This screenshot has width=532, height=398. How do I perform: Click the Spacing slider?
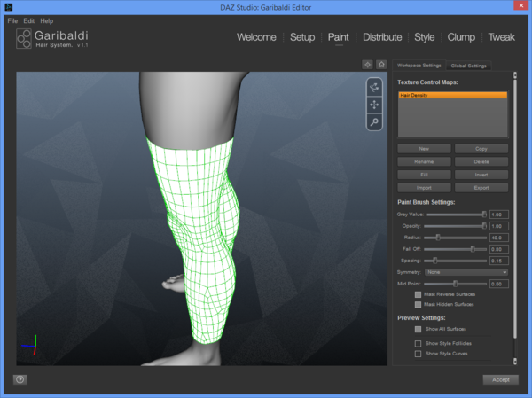[456, 261]
